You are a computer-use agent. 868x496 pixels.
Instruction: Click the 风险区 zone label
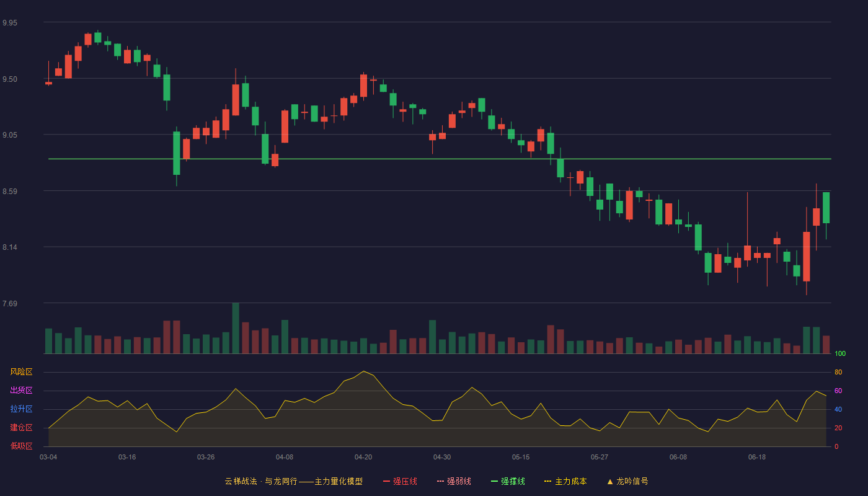(x=21, y=372)
